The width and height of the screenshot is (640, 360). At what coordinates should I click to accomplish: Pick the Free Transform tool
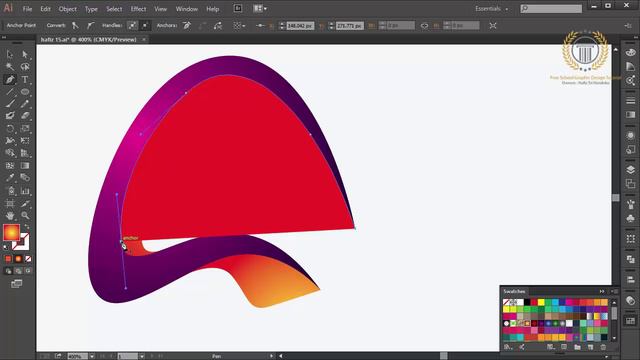(x=25, y=141)
